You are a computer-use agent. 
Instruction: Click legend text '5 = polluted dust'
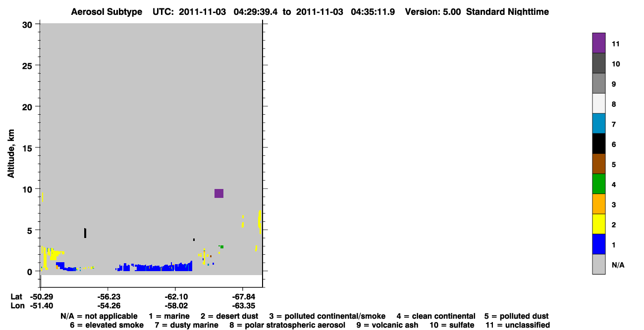click(x=516, y=316)
